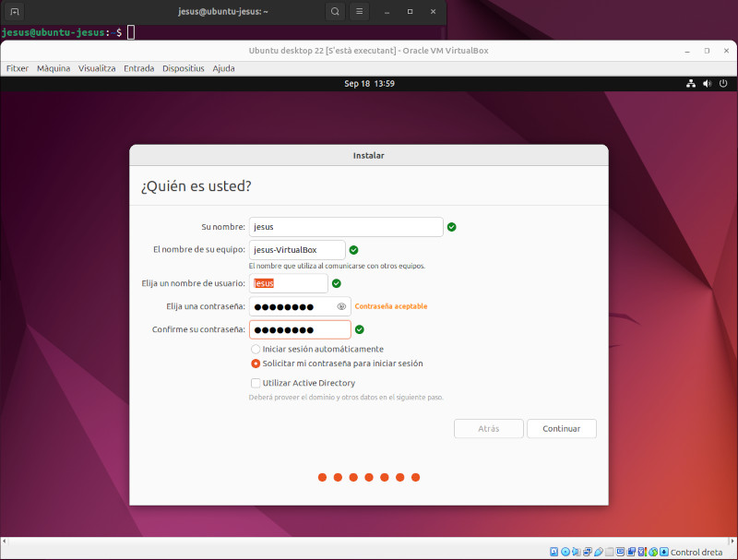Open the Visualitza menu

pos(97,68)
